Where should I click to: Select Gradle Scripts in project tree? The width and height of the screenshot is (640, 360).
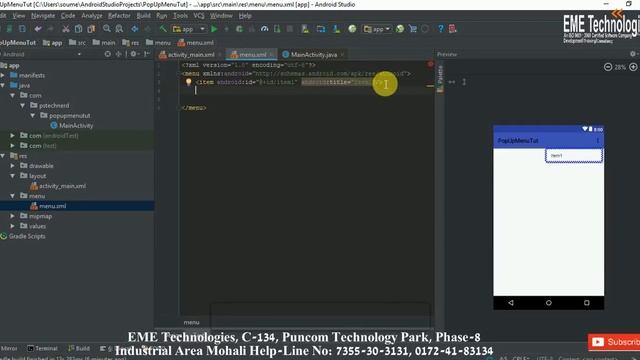23,236
